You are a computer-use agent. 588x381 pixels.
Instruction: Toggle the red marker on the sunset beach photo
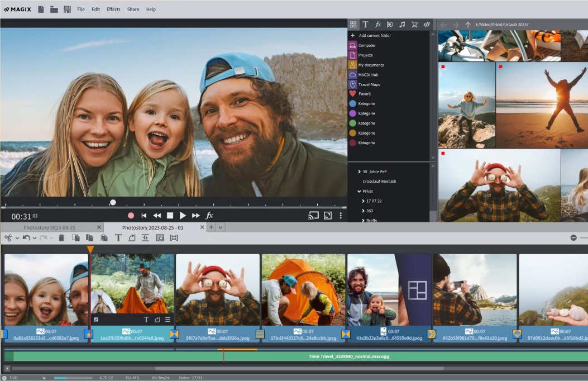[500, 66]
